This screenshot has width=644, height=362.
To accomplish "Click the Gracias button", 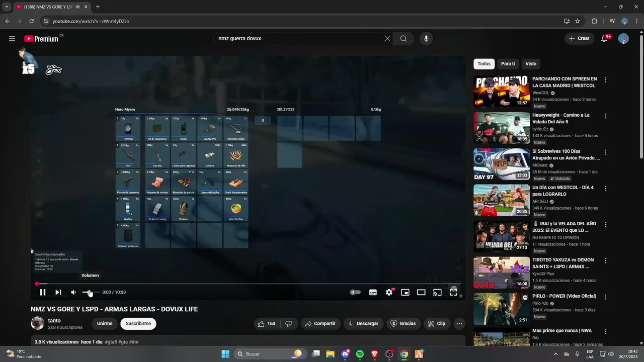I will coord(403,324).
